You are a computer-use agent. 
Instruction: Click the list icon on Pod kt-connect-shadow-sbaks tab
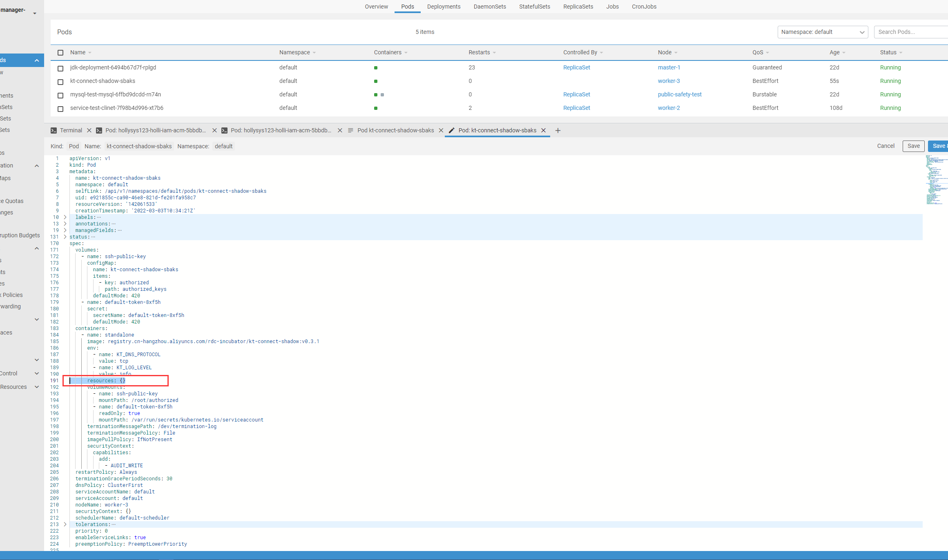pos(350,130)
